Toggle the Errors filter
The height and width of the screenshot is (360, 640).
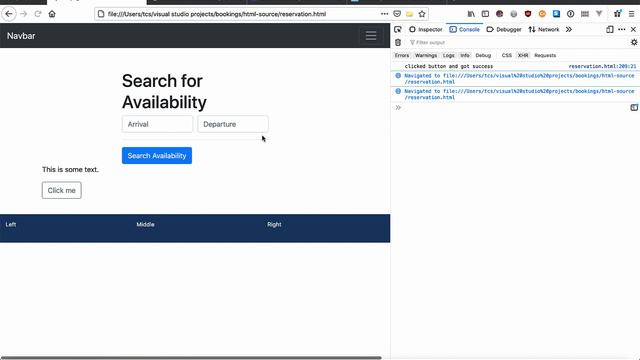[402, 56]
